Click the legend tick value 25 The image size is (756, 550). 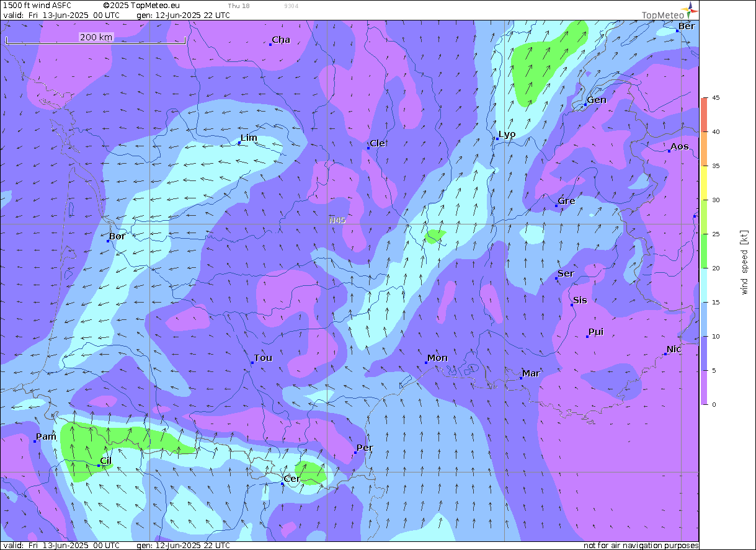[716, 234]
